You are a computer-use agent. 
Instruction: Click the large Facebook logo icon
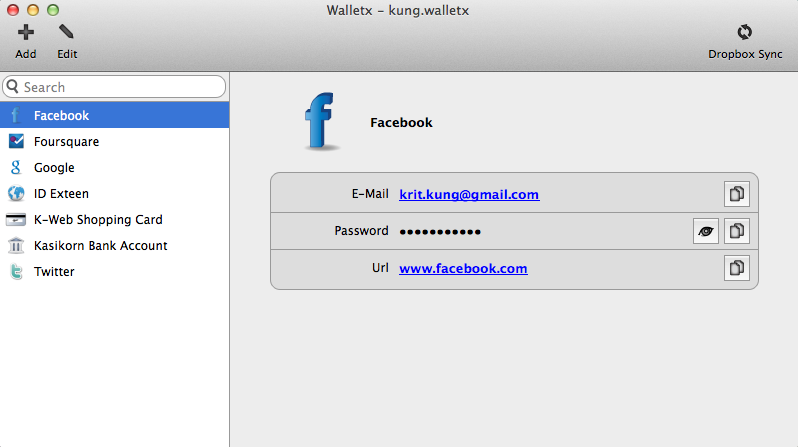point(320,122)
